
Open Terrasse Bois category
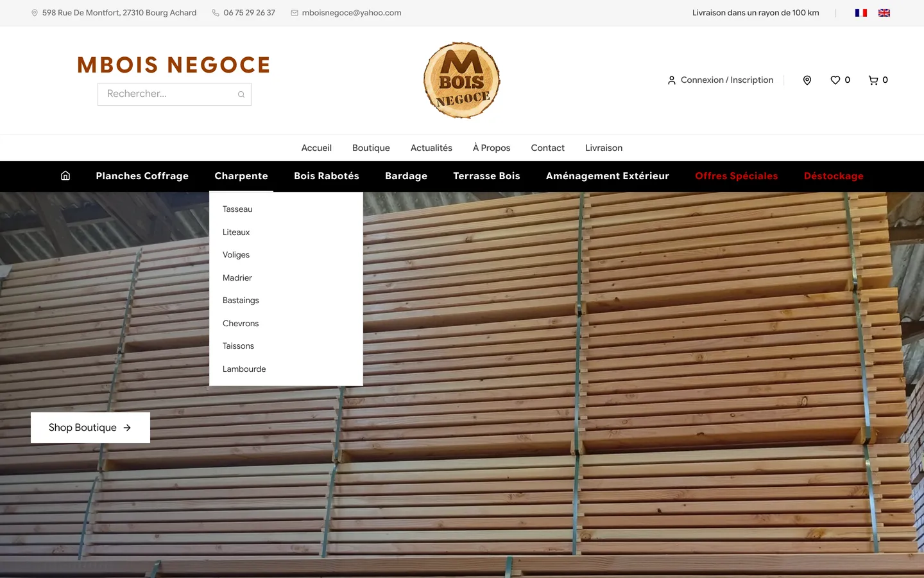click(486, 176)
